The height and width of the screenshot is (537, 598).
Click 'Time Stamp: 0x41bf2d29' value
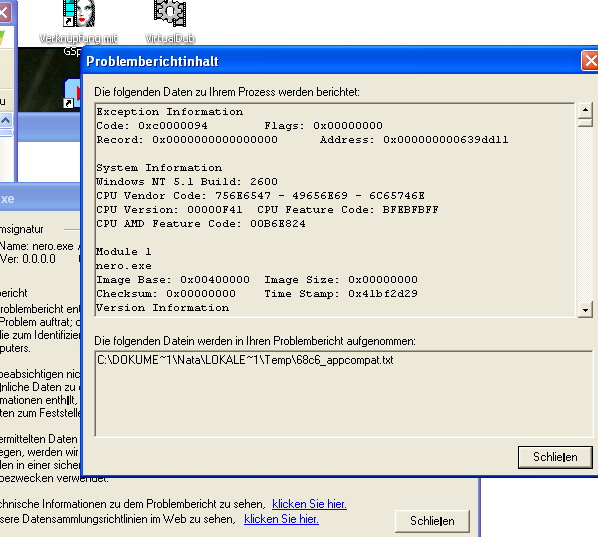point(341,294)
